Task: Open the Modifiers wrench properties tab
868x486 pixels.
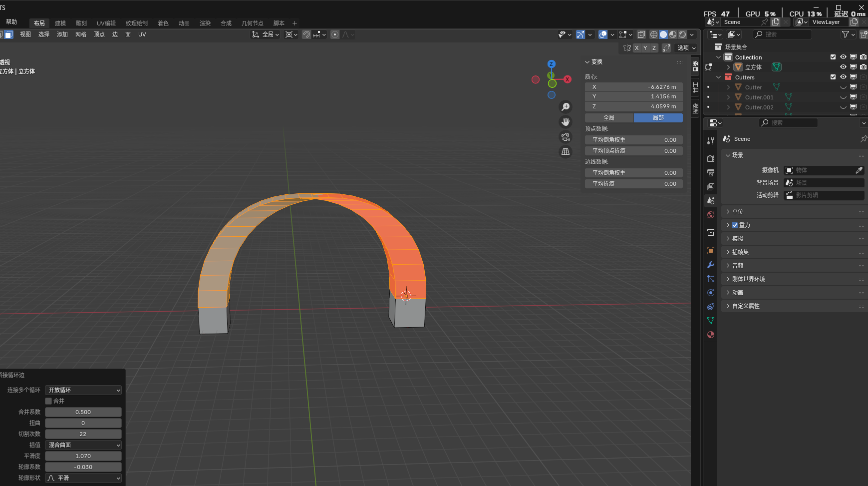Action: point(711,265)
